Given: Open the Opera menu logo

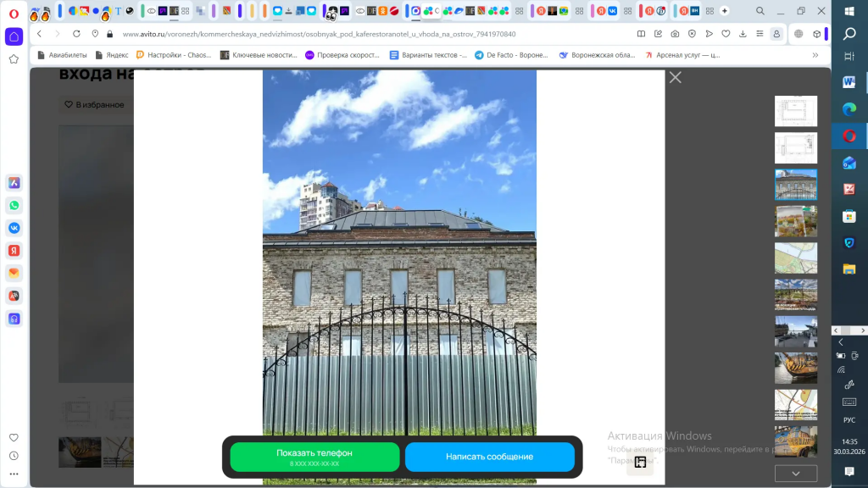Looking at the screenshot, I should pyautogui.click(x=14, y=14).
